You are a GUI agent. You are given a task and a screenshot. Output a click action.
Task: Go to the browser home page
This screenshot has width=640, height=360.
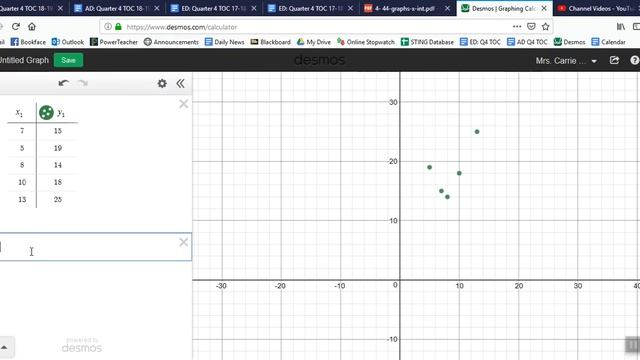tap(32, 27)
